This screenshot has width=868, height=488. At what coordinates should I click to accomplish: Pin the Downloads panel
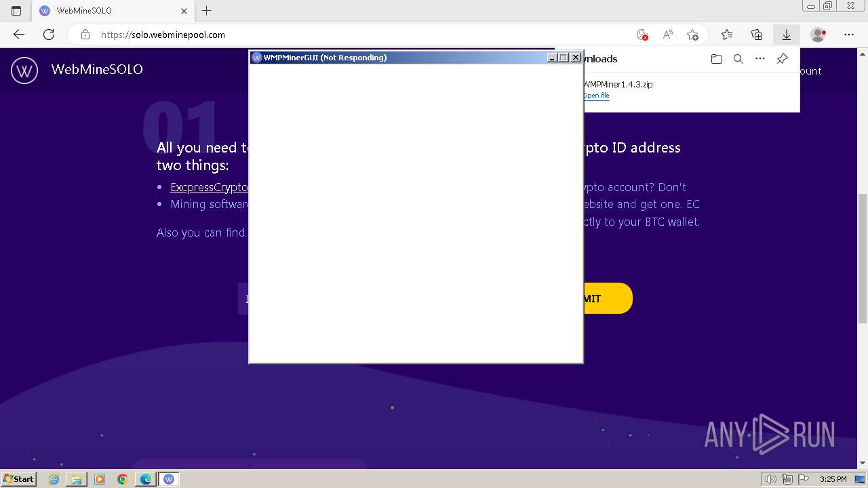[782, 59]
